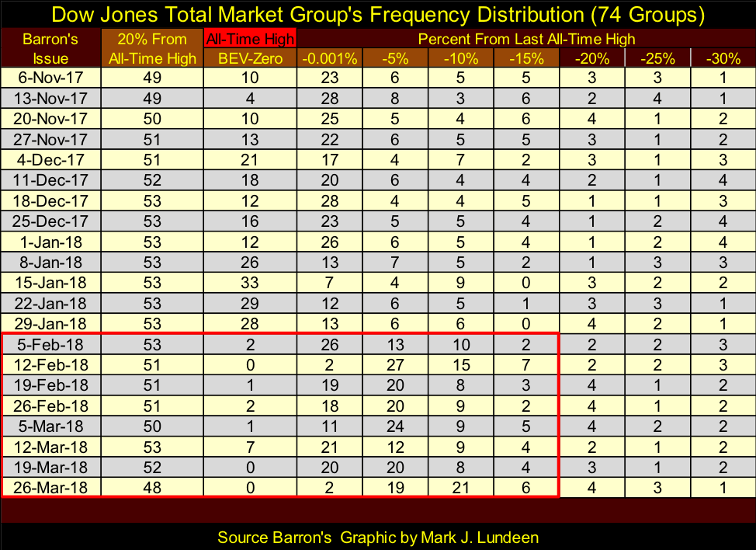
Task: Click -5% value 24 in 5-Mar-18 row
Action: click(395, 426)
